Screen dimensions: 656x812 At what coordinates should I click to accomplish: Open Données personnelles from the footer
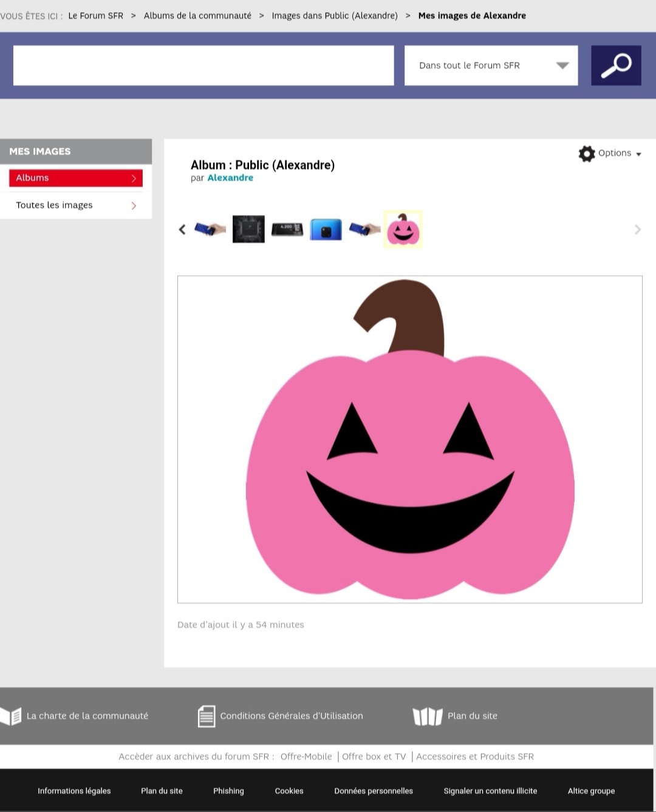click(373, 791)
